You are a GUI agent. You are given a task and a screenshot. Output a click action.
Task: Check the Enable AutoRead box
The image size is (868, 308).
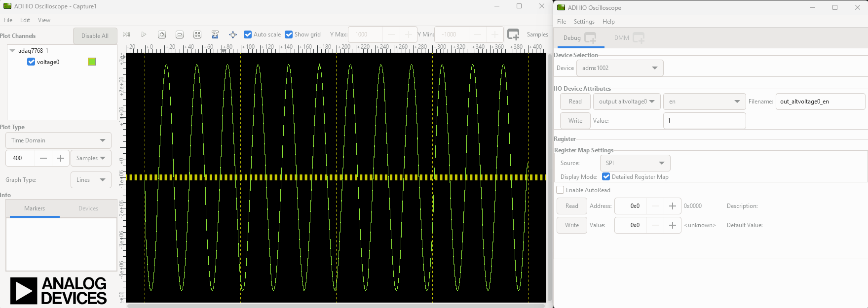click(x=560, y=190)
